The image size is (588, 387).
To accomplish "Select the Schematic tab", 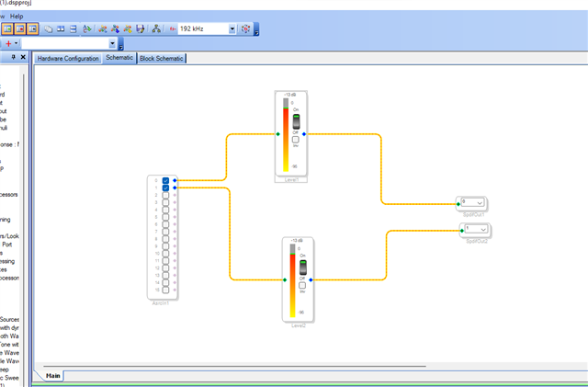I will [119, 58].
